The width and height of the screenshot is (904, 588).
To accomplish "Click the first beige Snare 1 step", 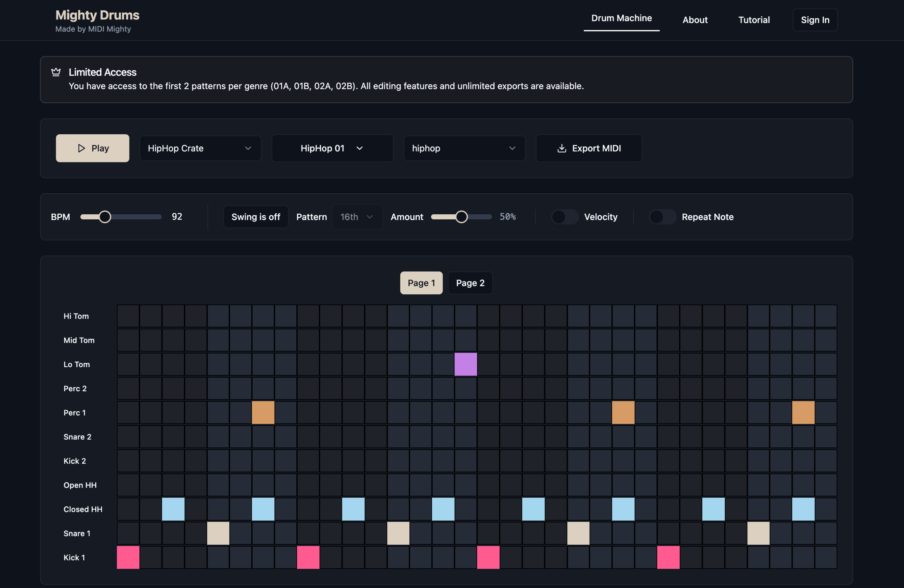I will pos(218,533).
